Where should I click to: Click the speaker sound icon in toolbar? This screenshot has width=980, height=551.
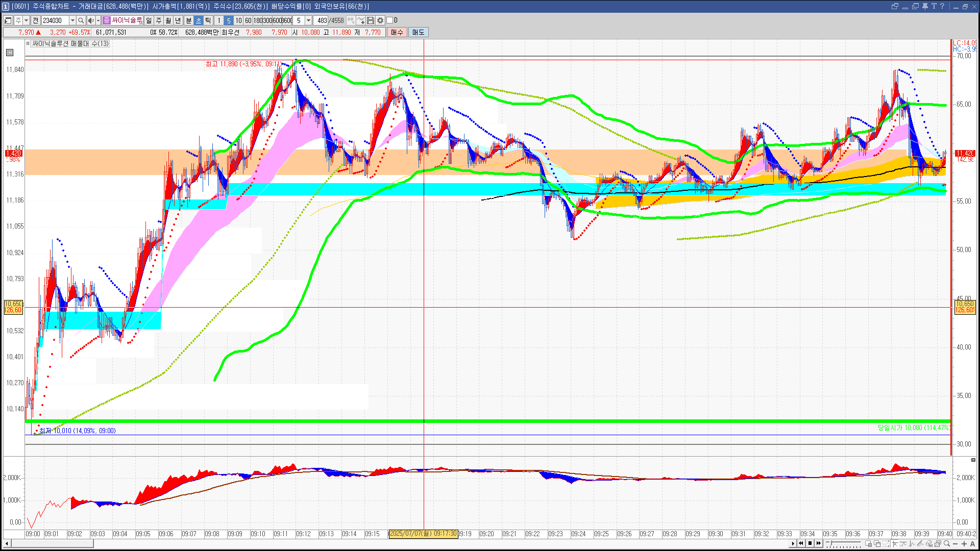[90, 20]
